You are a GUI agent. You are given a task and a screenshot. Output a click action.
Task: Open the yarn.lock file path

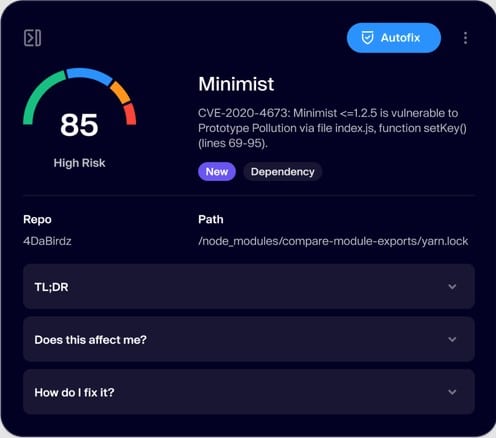click(333, 241)
